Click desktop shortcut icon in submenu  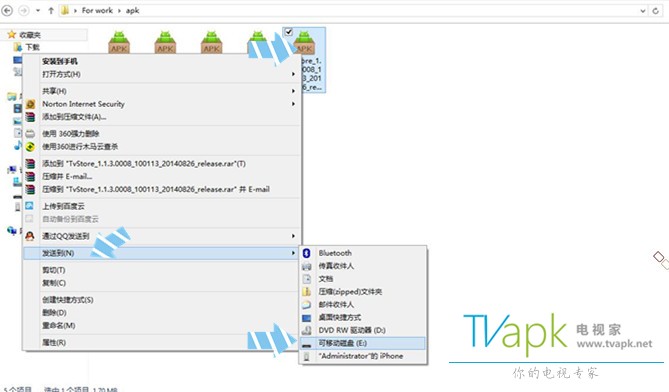[x=306, y=318]
